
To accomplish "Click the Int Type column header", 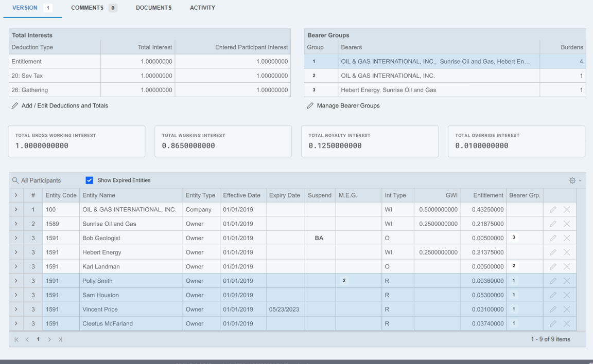I will [x=397, y=195].
